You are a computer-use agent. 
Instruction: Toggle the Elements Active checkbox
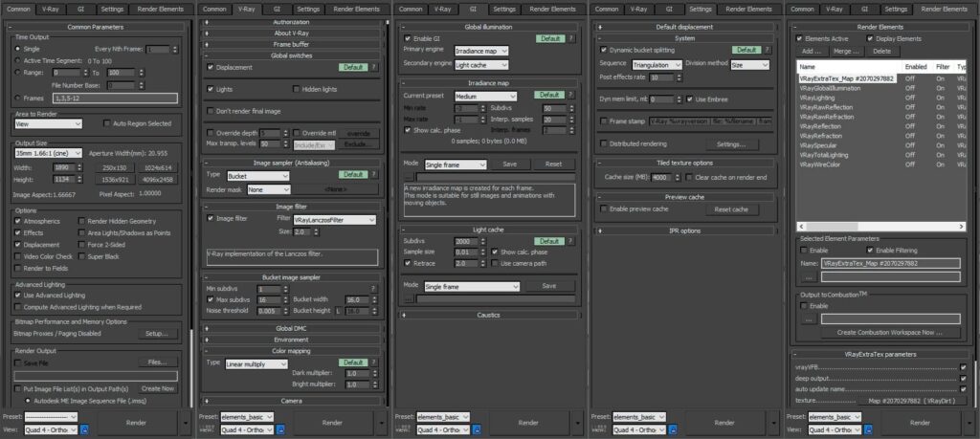point(799,38)
